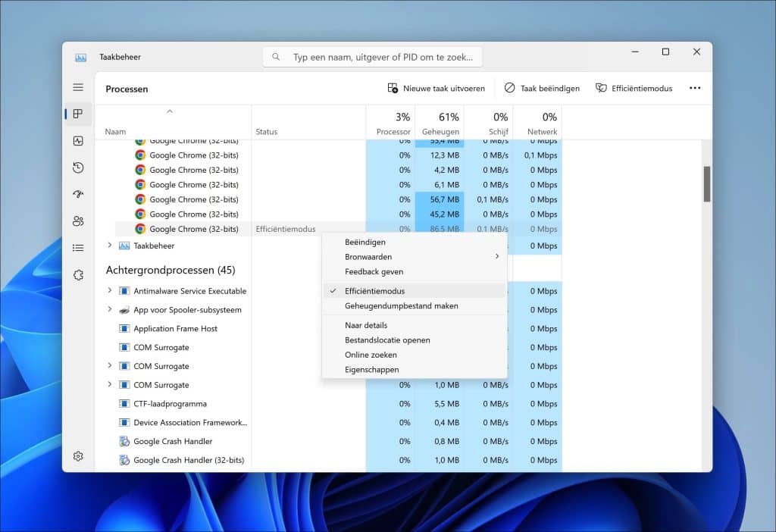Viewport: 776px width, 532px height.
Task: Select Naar details in the context menu
Action: tap(415, 325)
